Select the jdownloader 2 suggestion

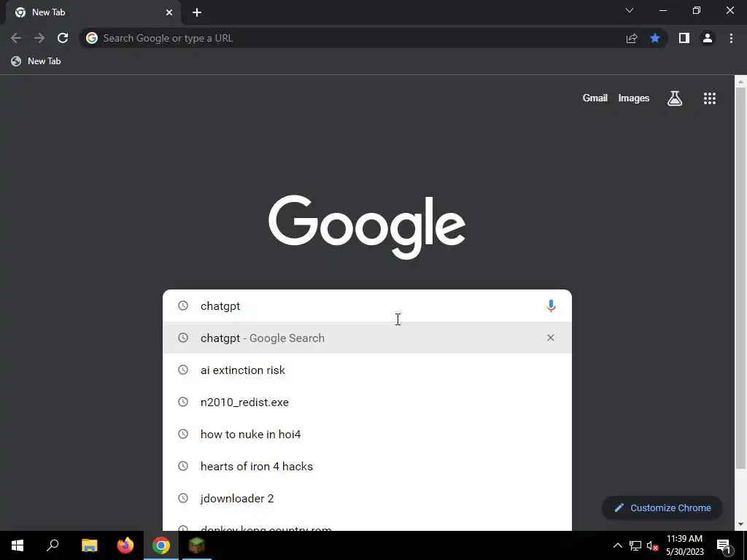click(x=367, y=498)
